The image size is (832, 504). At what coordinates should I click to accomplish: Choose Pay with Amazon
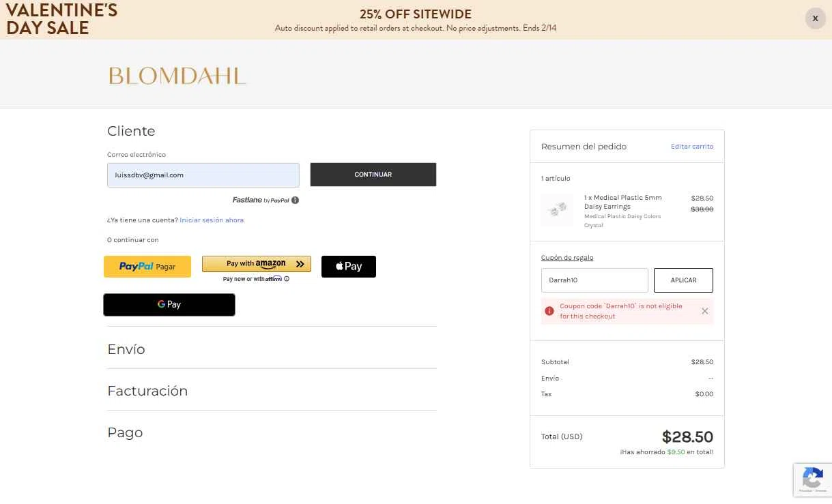tap(257, 264)
